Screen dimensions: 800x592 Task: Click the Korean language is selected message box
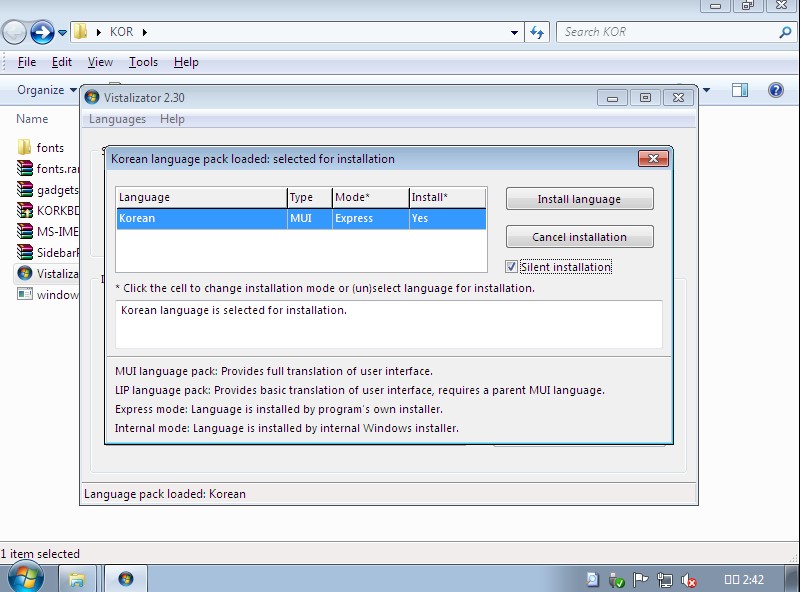389,324
